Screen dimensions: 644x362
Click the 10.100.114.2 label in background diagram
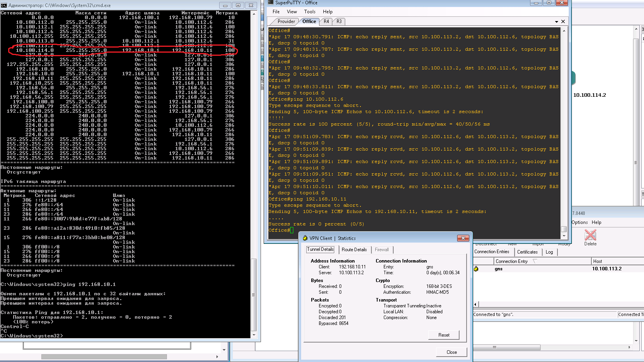(589, 95)
